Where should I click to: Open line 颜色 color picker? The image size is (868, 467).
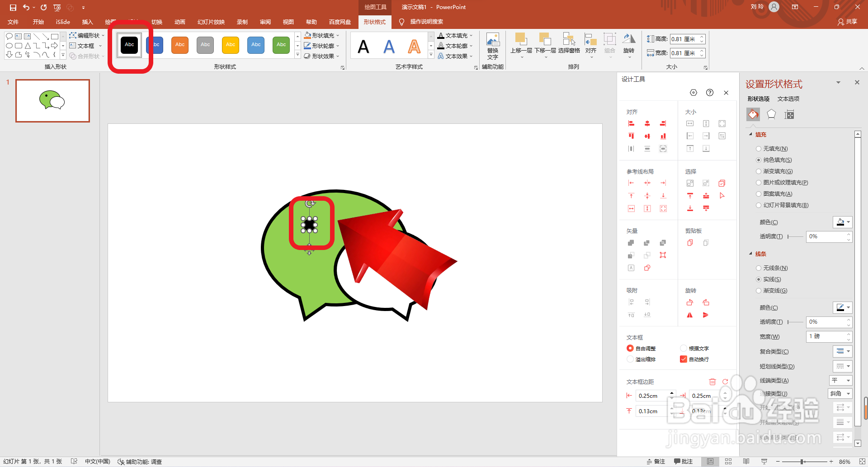pyautogui.click(x=843, y=307)
